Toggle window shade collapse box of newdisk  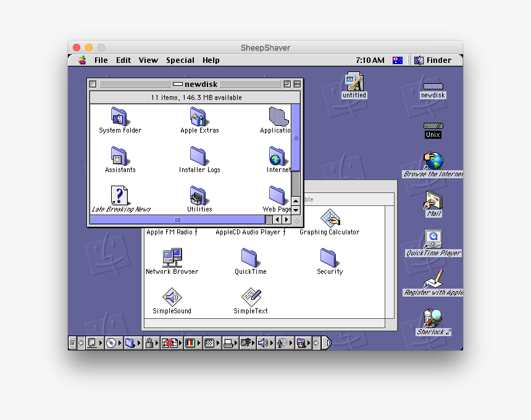coord(297,84)
